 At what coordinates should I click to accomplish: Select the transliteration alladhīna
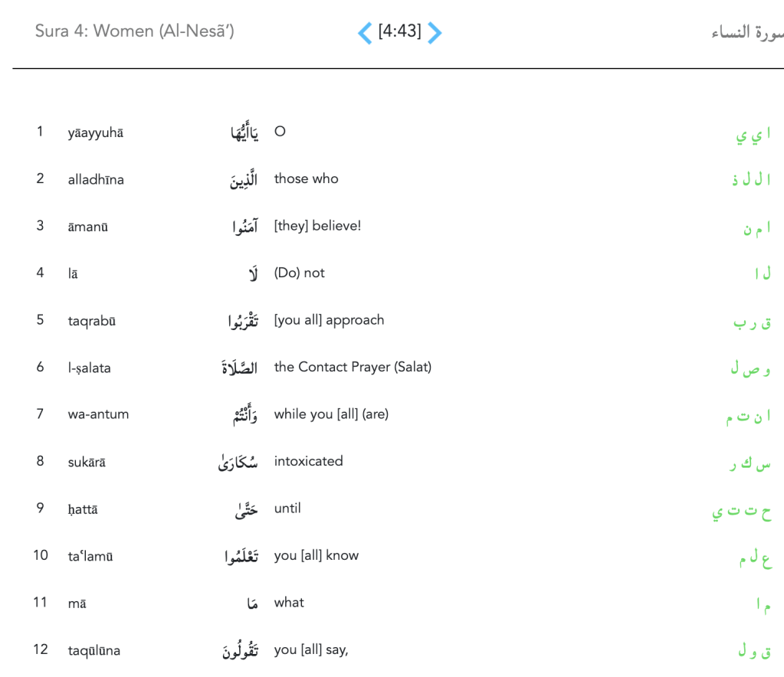(96, 180)
